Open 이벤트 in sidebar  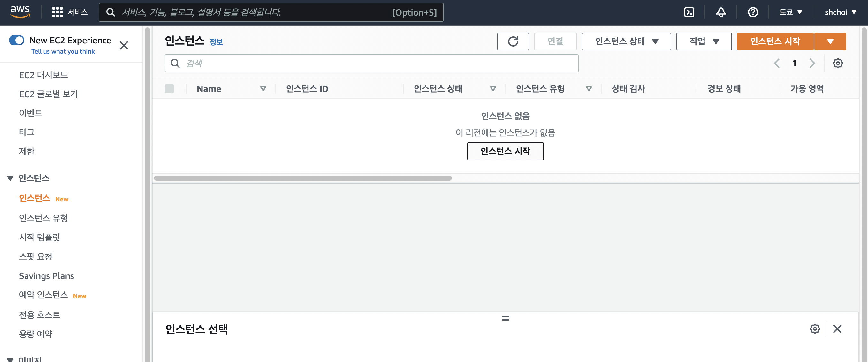click(x=31, y=113)
